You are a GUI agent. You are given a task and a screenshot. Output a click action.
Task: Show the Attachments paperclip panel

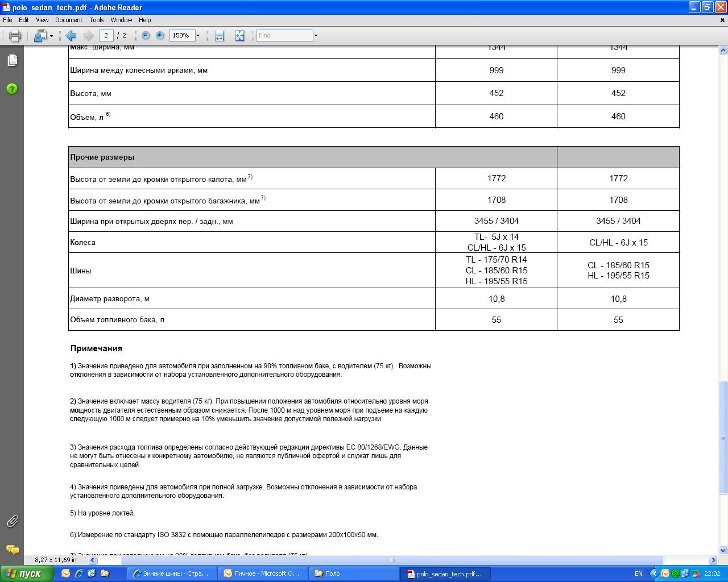coord(12,521)
